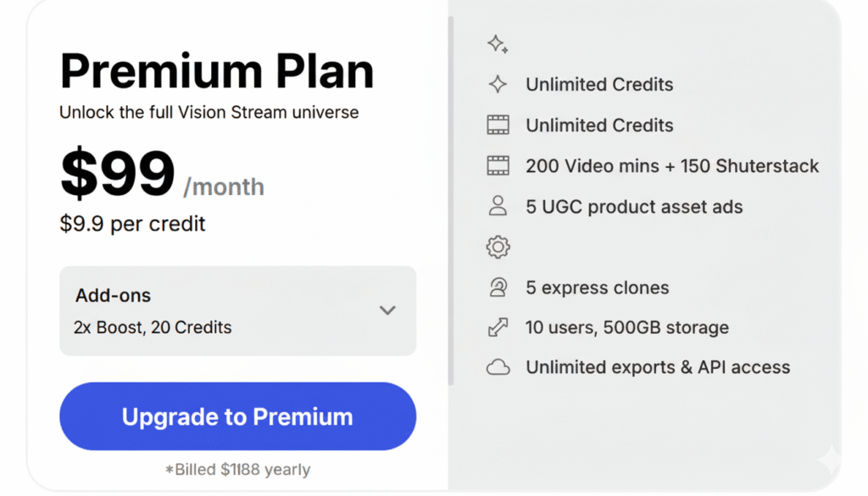This screenshot has width=868, height=496.
Task: Expand the Add-ons chevron arrow
Action: (x=387, y=310)
